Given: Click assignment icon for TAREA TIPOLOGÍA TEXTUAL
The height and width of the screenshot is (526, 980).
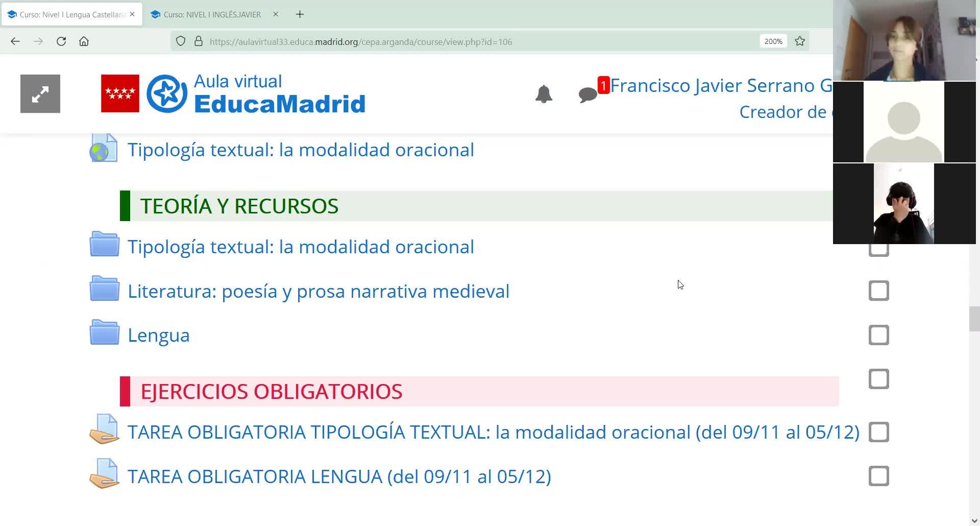Looking at the screenshot, I should click(105, 429).
